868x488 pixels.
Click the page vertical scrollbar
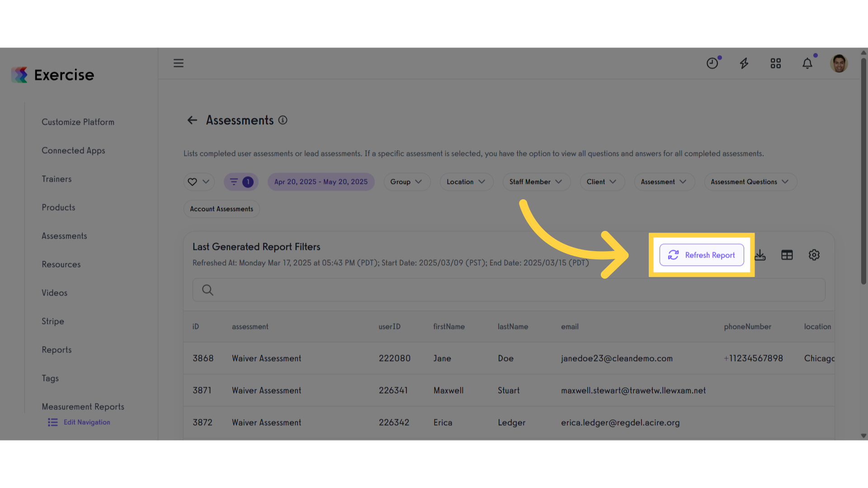pos(863,171)
